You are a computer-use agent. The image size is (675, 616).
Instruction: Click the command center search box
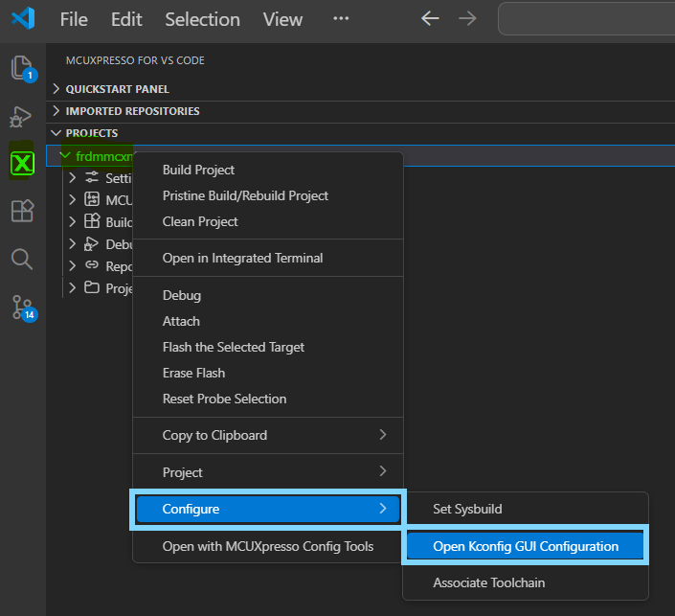586,19
